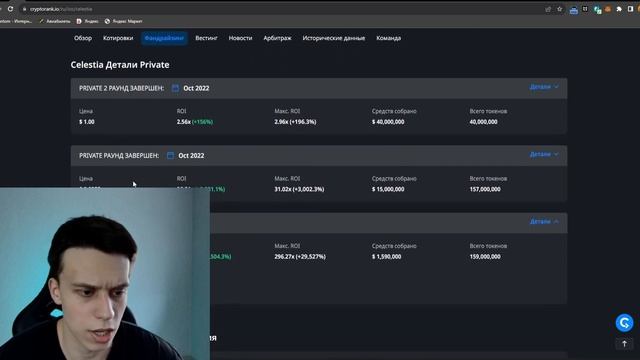Open the blue briefcase-shaped browser extension
The image size is (640, 360).
[x=573, y=10]
